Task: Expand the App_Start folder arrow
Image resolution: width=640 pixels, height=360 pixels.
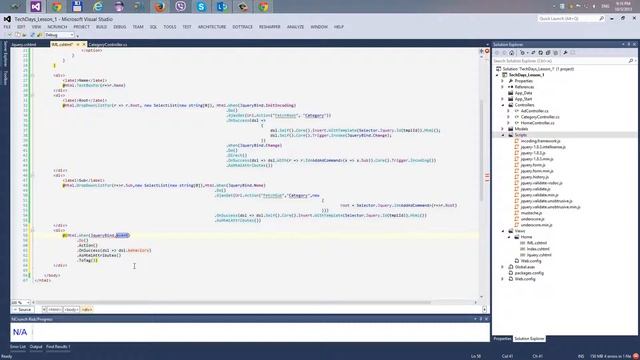Action: [x=503, y=99]
